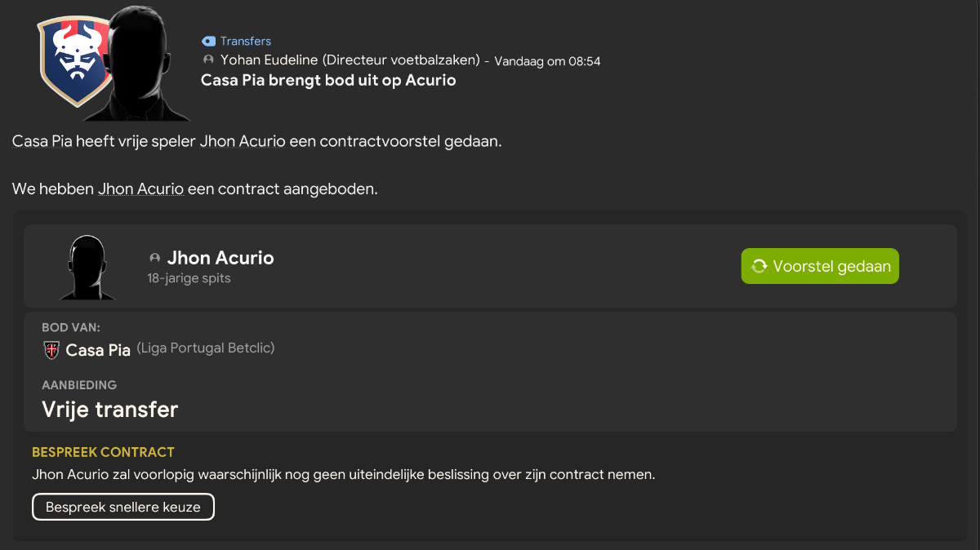Click 'Bespreek snellere keuze' button
Image resolution: width=980 pixels, height=550 pixels.
tap(123, 507)
